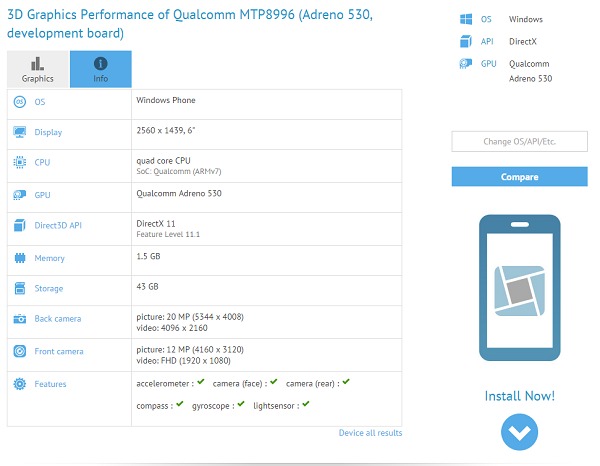Click the Display icon in the table

(20, 132)
